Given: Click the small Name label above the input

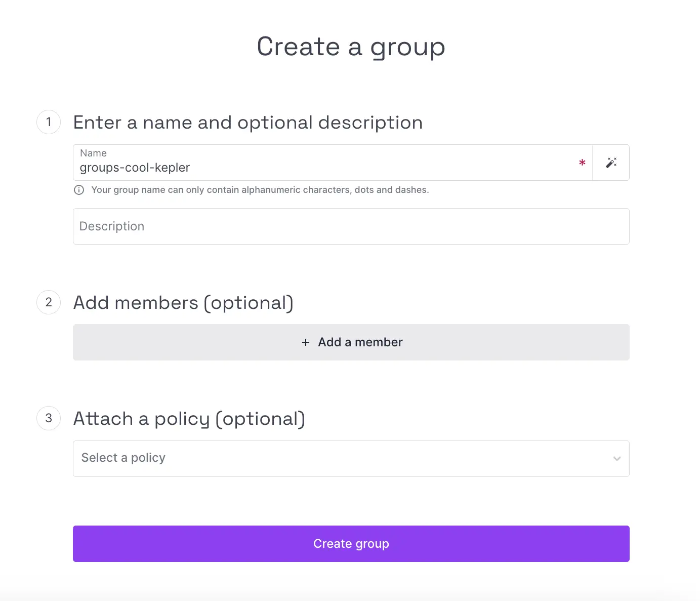Looking at the screenshot, I should [x=93, y=153].
